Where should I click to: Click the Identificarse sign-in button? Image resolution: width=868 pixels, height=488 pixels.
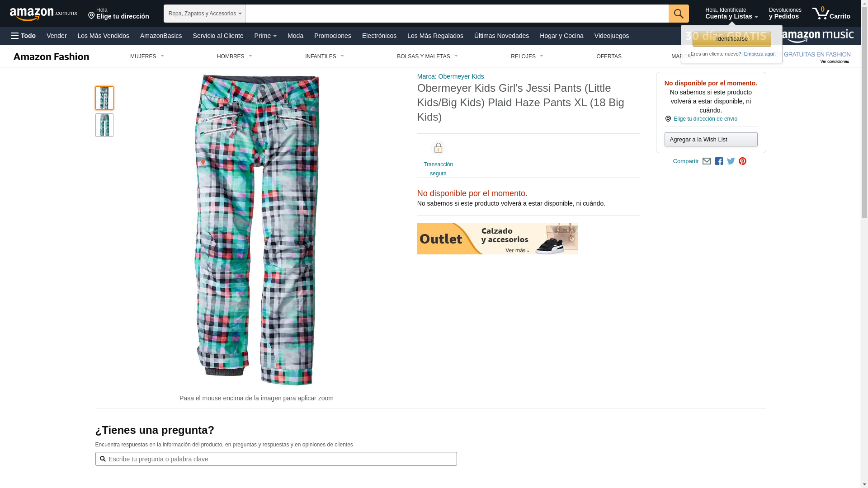click(x=731, y=39)
